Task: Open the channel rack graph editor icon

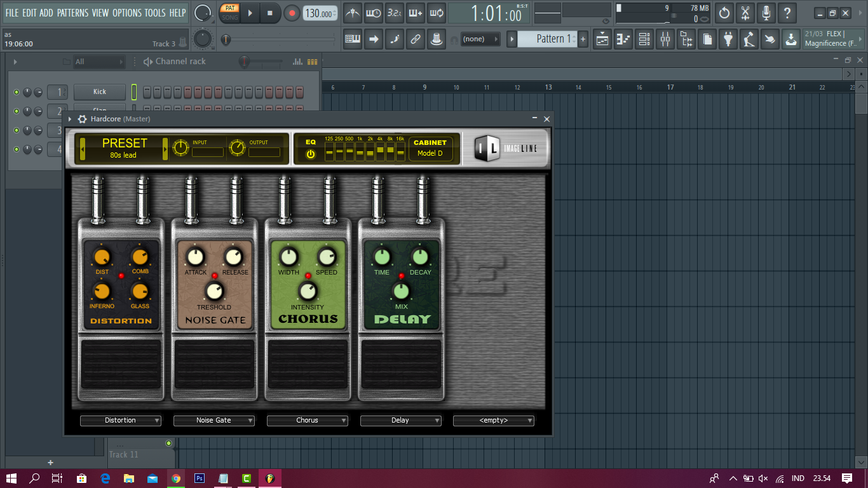Action: pos(297,62)
